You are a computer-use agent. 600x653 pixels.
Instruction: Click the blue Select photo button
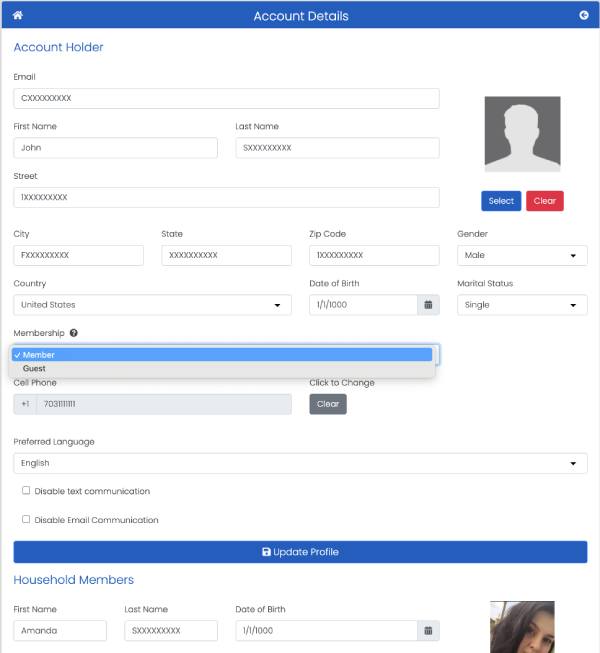pyautogui.click(x=501, y=201)
